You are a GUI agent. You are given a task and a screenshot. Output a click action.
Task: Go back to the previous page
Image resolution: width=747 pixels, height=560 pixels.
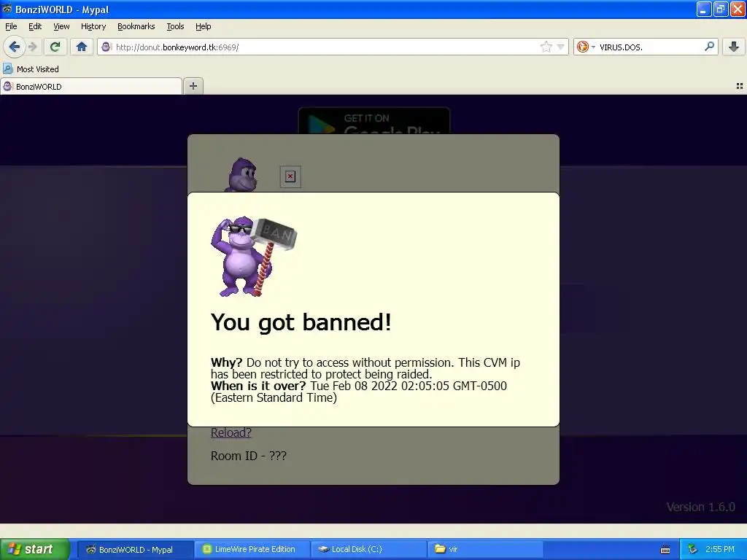pyautogui.click(x=14, y=47)
